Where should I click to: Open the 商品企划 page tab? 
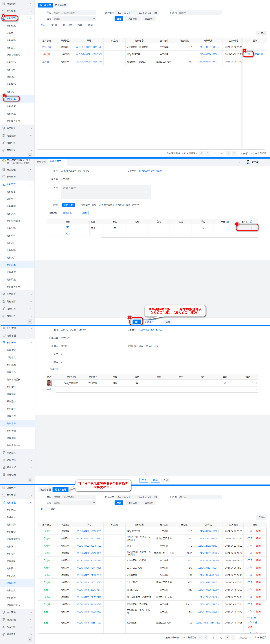tap(41, 162)
